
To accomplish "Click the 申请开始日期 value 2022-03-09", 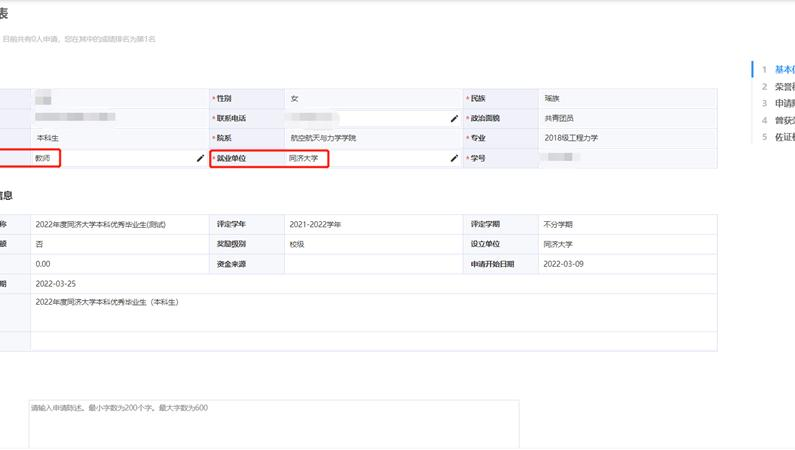I will pyautogui.click(x=565, y=264).
